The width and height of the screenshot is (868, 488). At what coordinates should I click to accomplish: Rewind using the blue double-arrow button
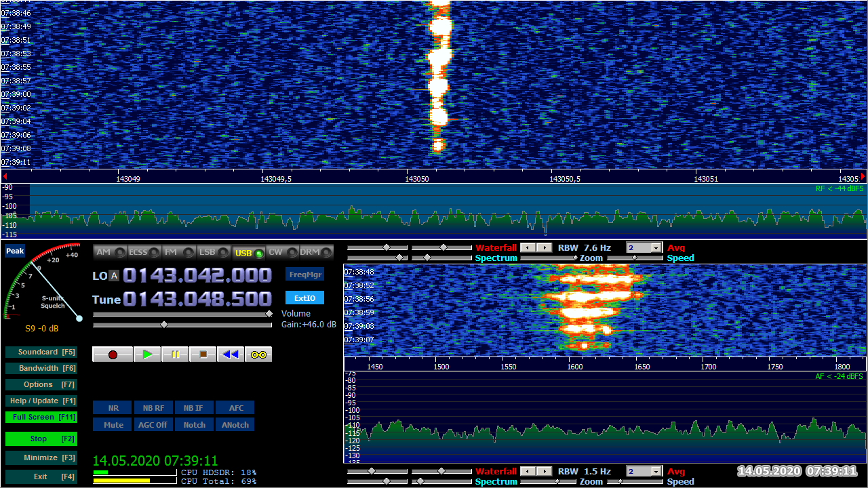tap(231, 354)
